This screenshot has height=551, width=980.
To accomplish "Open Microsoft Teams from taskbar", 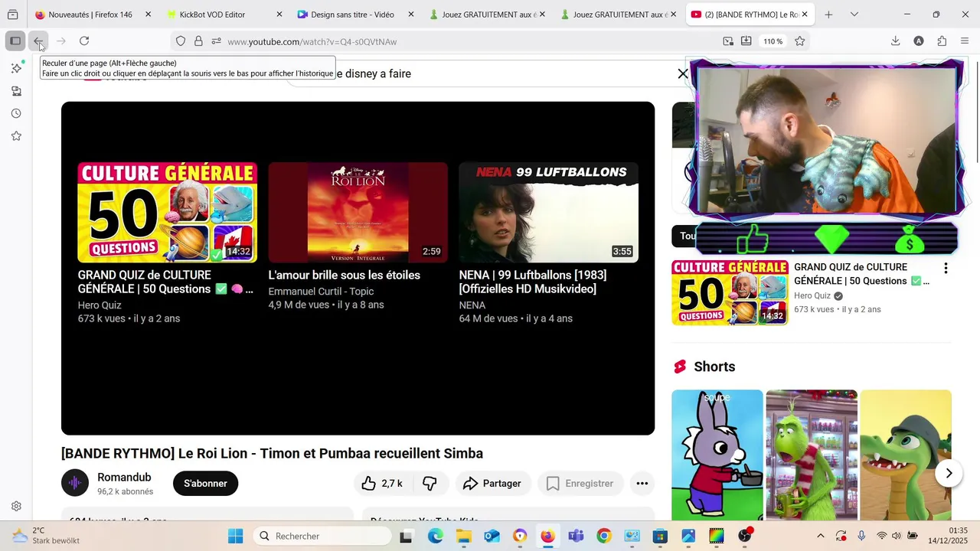I will [576, 536].
